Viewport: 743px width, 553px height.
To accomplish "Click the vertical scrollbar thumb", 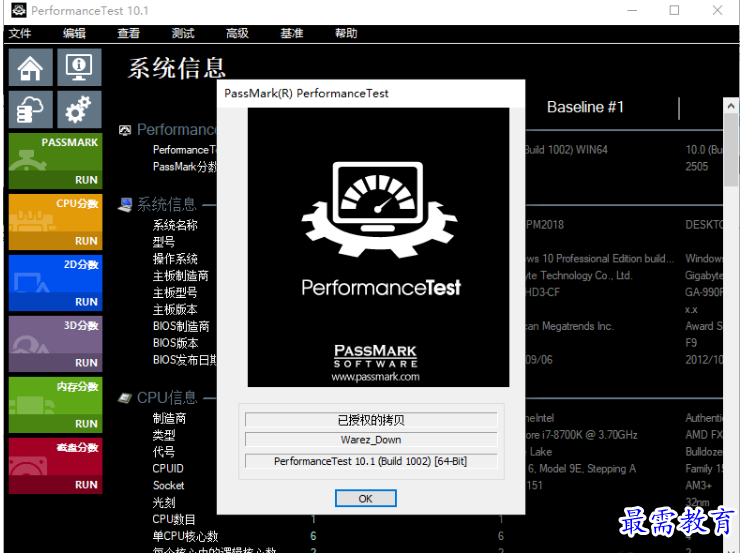I will [x=731, y=151].
